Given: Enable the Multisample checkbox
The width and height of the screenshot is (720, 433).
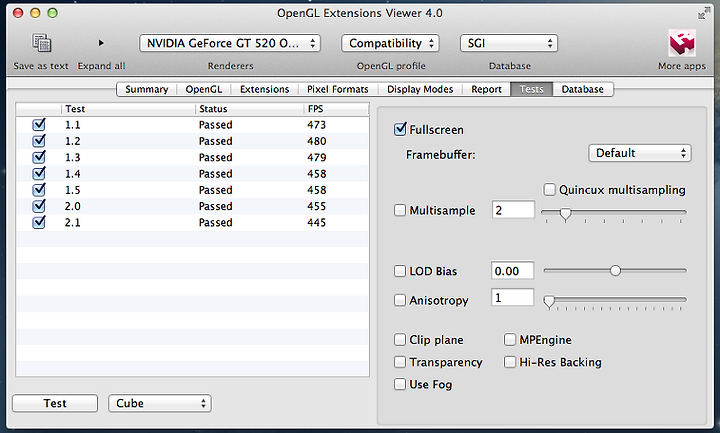Looking at the screenshot, I should click(400, 210).
